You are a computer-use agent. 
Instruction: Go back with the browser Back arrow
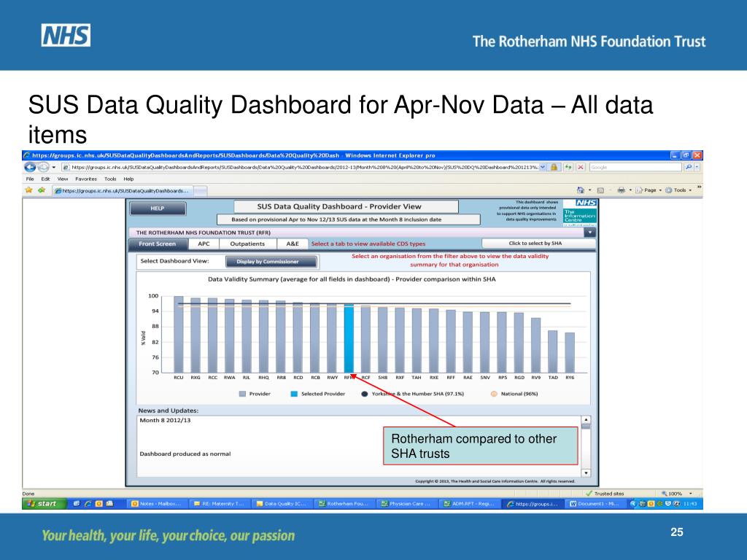point(30,167)
